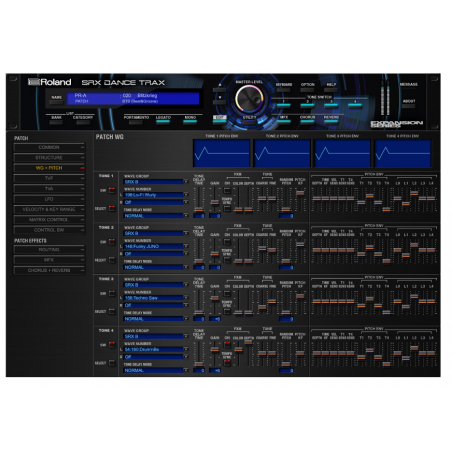This screenshot has width=452, height=452.
Task: Open VELOCITY & KEY RANGE page
Action: click(x=49, y=209)
